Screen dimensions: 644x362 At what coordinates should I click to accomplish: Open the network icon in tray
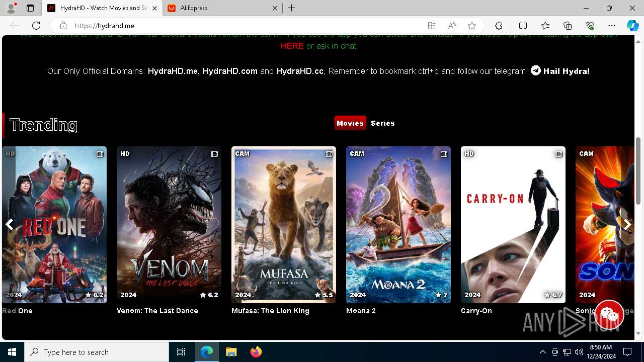coord(567,352)
